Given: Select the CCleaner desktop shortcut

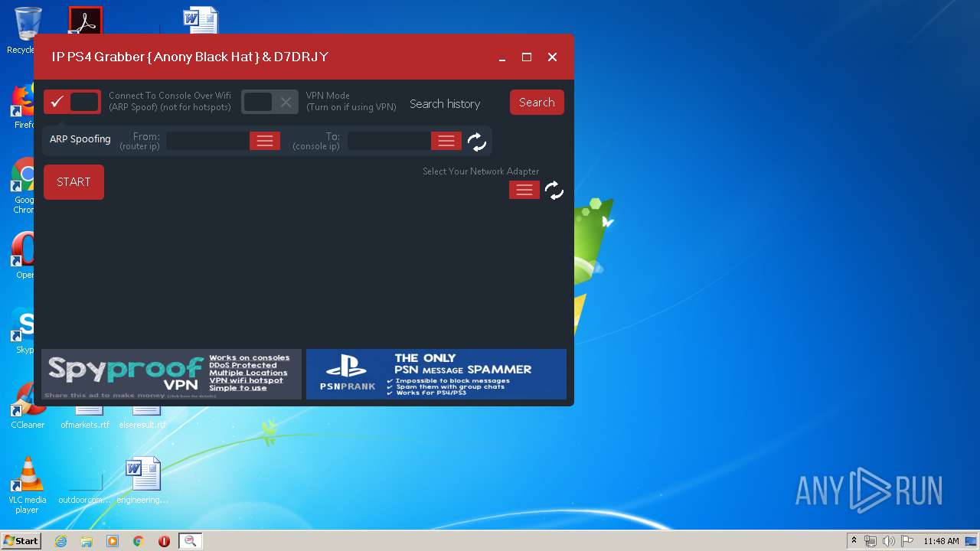Looking at the screenshot, I should 28,406.
